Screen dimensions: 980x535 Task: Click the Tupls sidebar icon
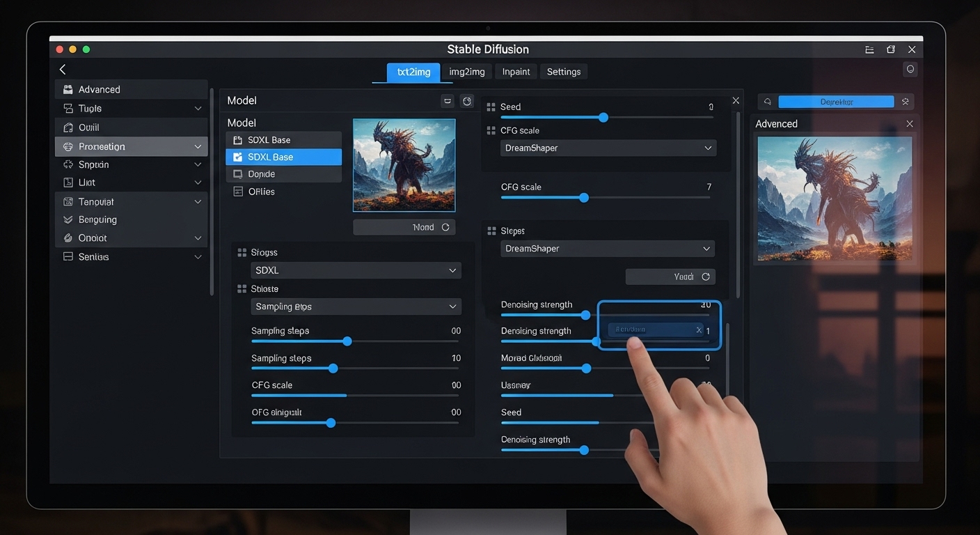(x=68, y=108)
